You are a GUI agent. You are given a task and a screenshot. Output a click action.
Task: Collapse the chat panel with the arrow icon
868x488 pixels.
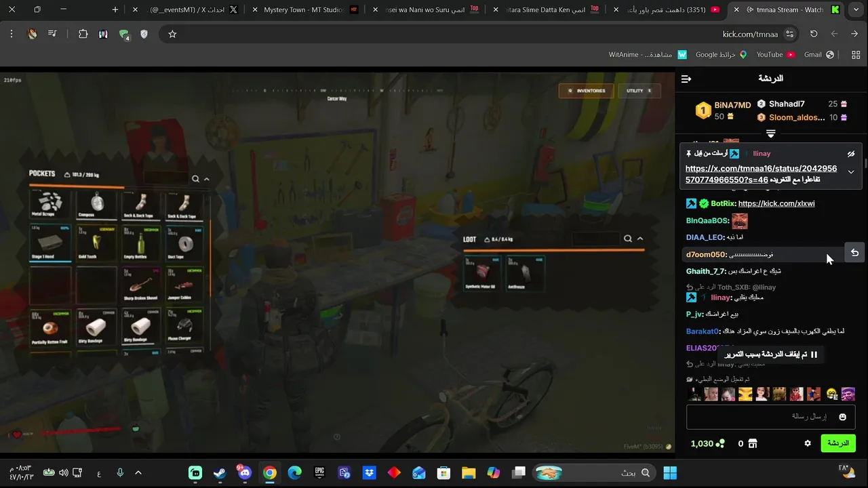[x=686, y=79]
